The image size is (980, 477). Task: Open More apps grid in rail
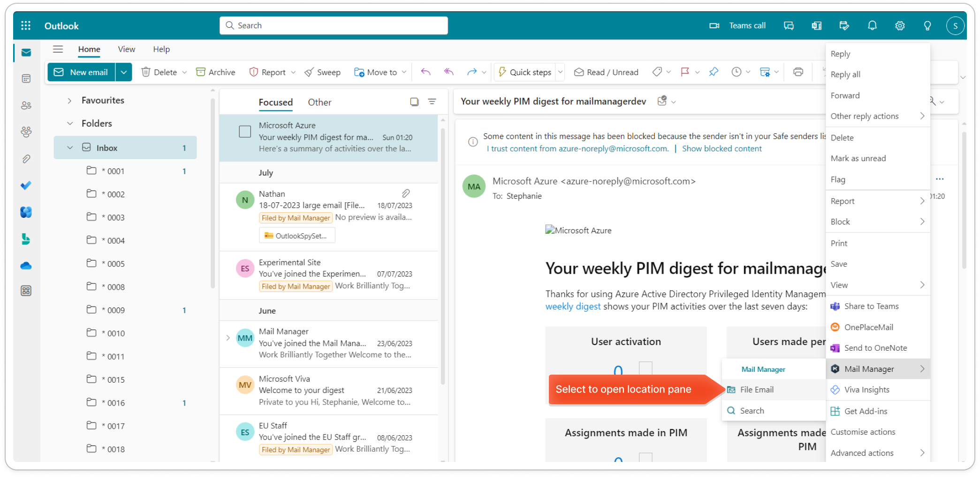26,291
